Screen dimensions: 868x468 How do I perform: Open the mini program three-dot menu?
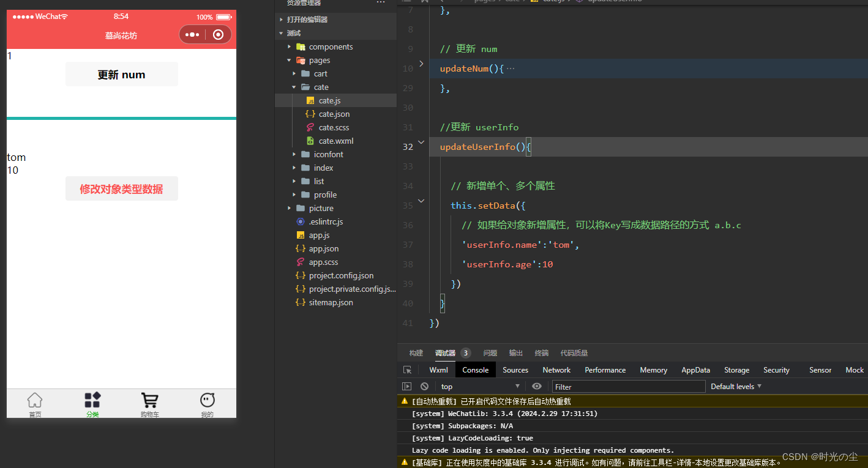click(x=192, y=35)
